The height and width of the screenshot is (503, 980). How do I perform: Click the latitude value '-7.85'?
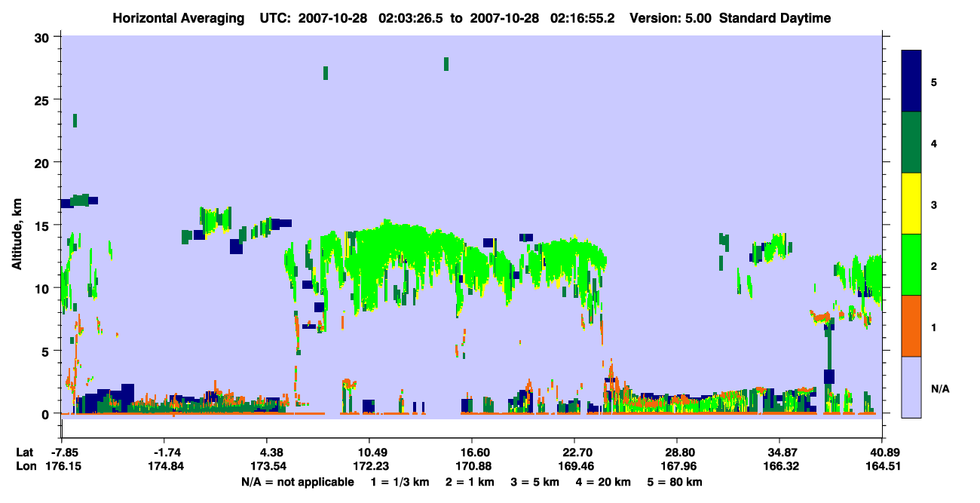coord(64,452)
